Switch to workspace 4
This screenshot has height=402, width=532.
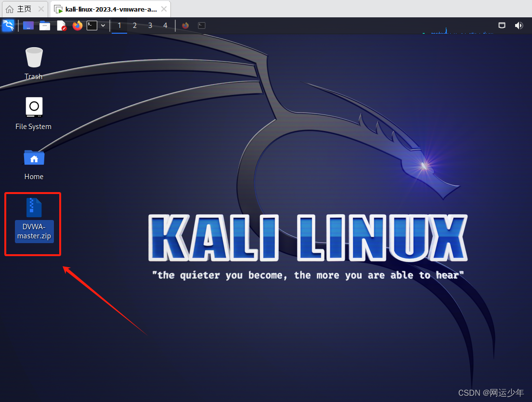tap(165, 26)
